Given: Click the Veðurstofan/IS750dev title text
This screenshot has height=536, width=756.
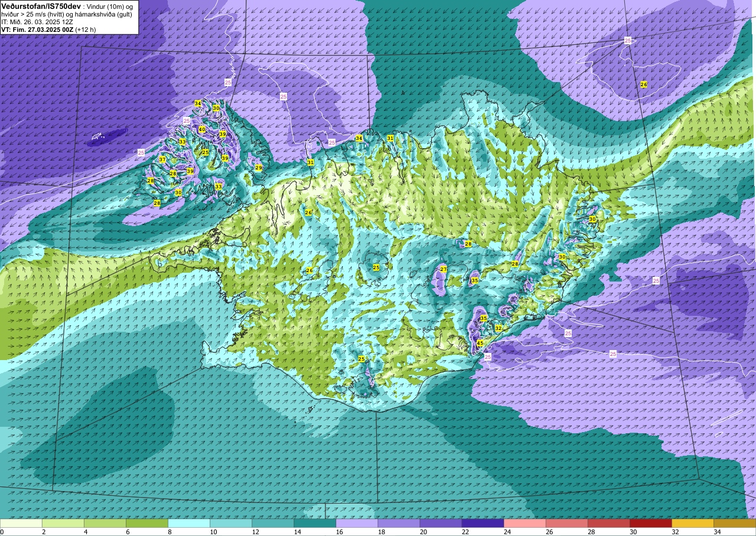Looking at the screenshot, I should (41, 5).
